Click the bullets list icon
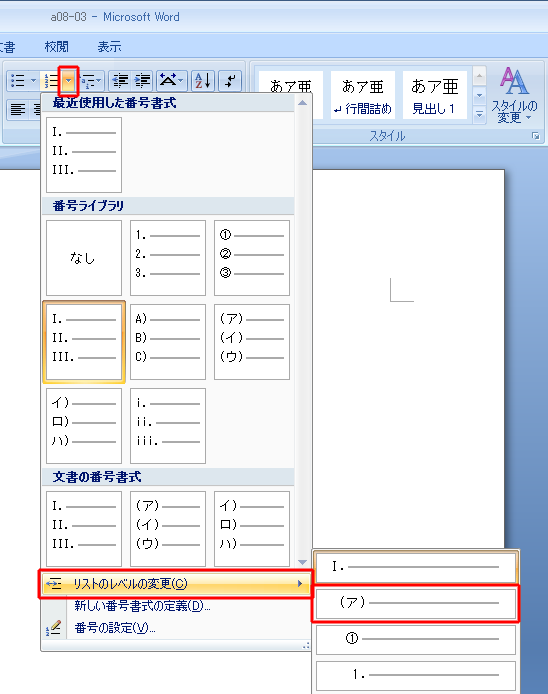Image resolution: width=548 pixels, height=694 pixels. pyautogui.click(x=17, y=81)
